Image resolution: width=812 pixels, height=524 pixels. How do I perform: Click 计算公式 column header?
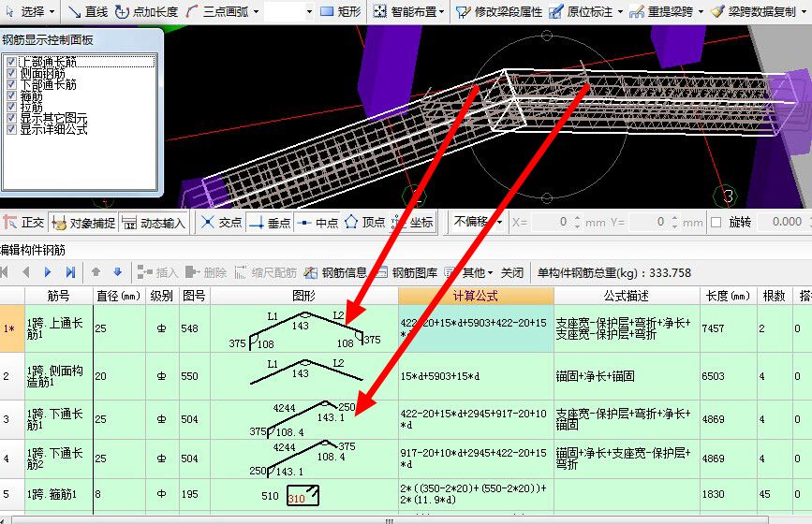click(476, 296)
